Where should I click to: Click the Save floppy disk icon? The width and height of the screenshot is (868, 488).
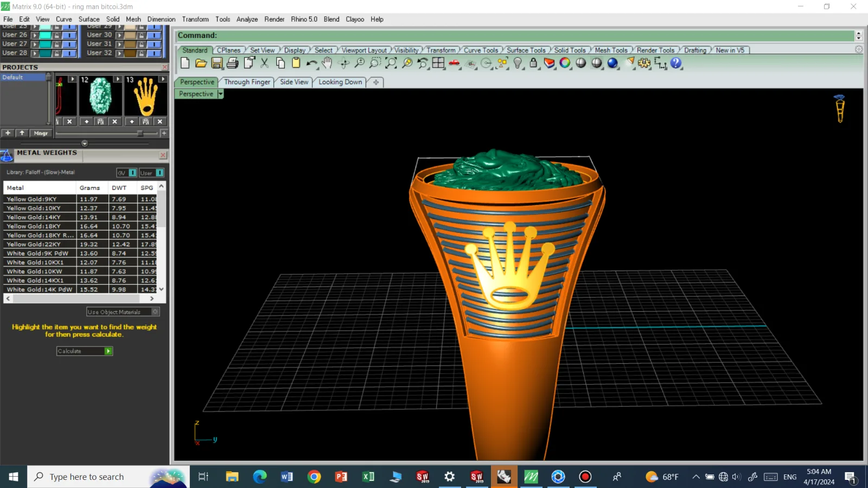[x=217, y=63]
